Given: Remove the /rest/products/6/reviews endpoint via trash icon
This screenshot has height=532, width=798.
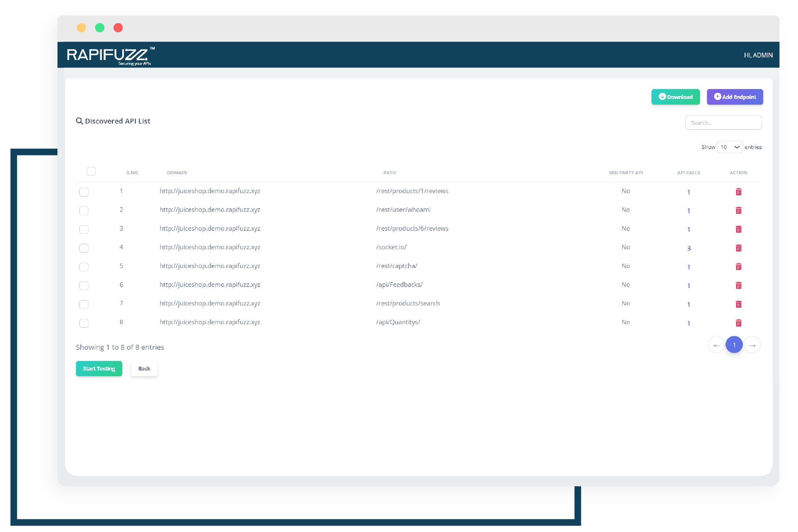Looking at the screenshot, I should click(738, 229).
